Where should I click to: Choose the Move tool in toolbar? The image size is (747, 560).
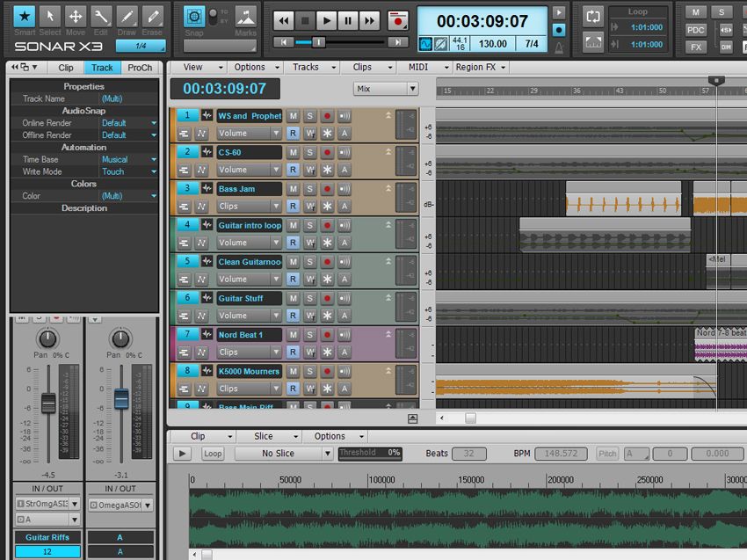[76, 17]
